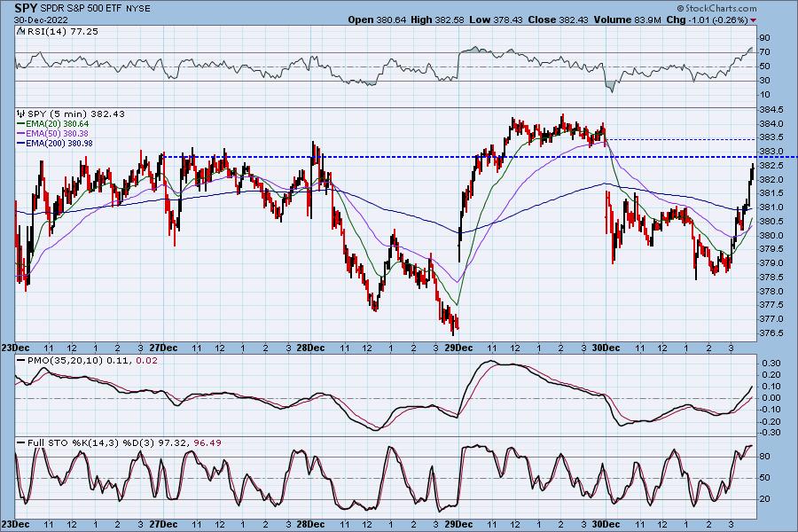Click the Open 380.64 value
The image size is (798, 532).
(377, 20)
